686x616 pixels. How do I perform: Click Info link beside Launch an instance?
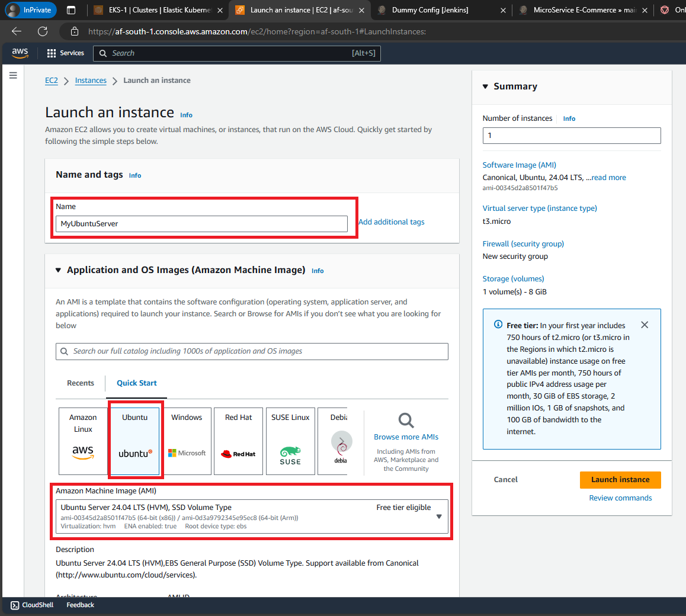[186, 115]
